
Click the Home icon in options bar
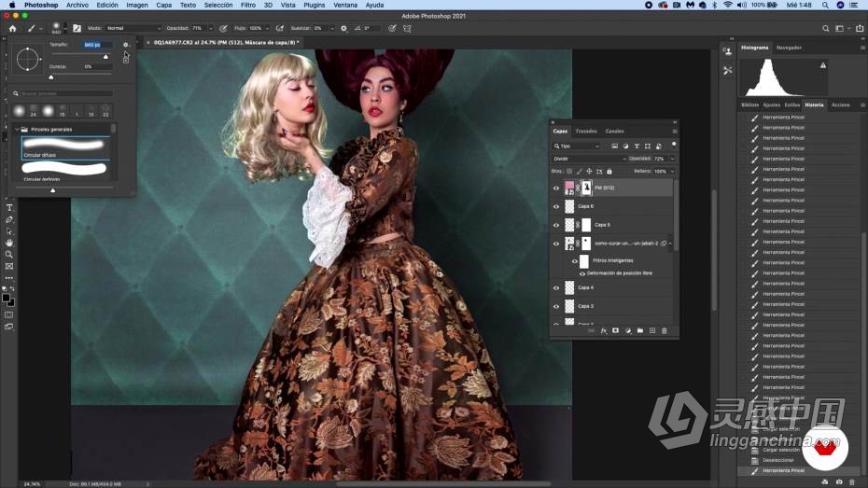12,28
